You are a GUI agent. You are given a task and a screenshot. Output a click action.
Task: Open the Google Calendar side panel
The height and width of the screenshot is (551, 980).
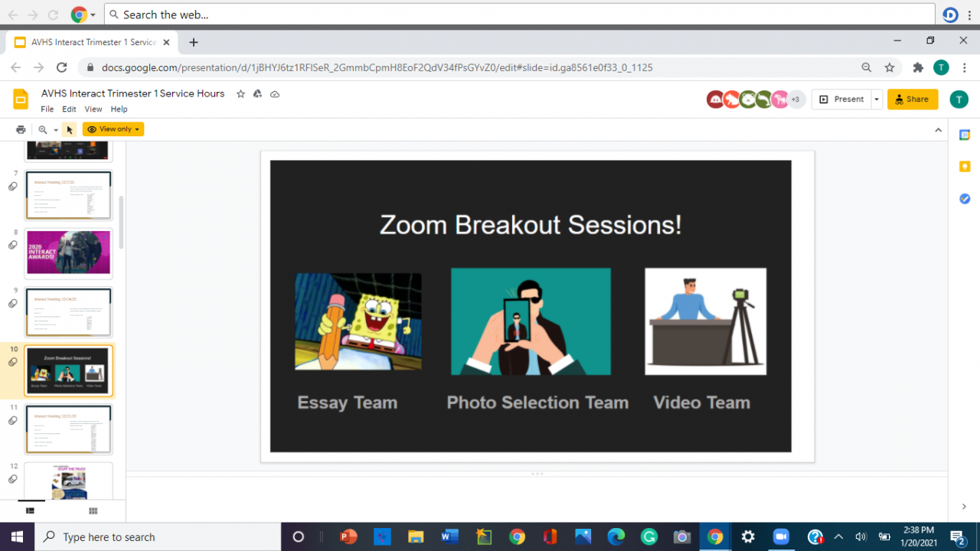tap(965, 135)
